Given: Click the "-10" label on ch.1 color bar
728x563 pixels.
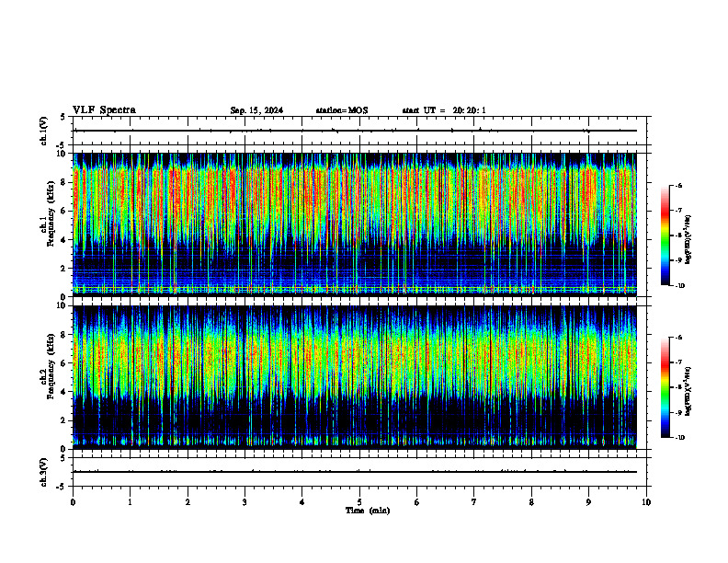Looking at the screenshot, I should click(679, 285).
